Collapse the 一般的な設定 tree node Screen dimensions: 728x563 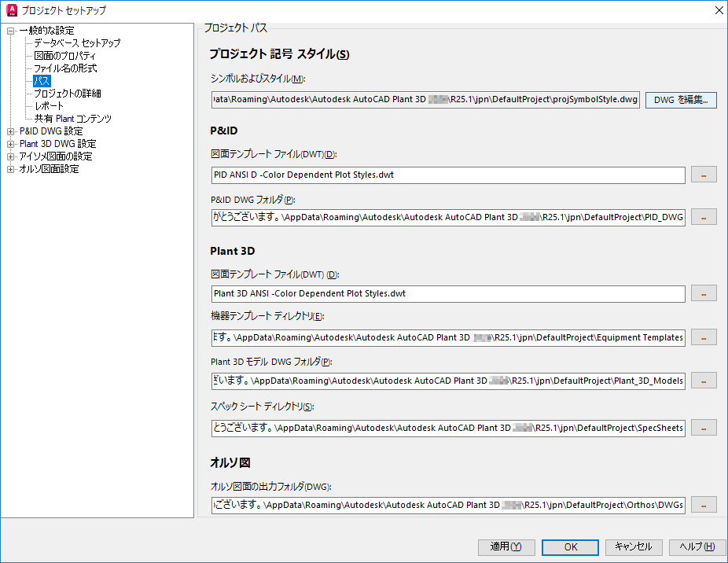(x=10, y=31)
